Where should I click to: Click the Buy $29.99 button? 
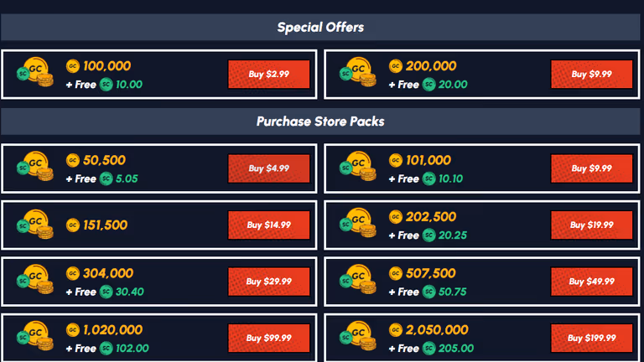point(268,282)
